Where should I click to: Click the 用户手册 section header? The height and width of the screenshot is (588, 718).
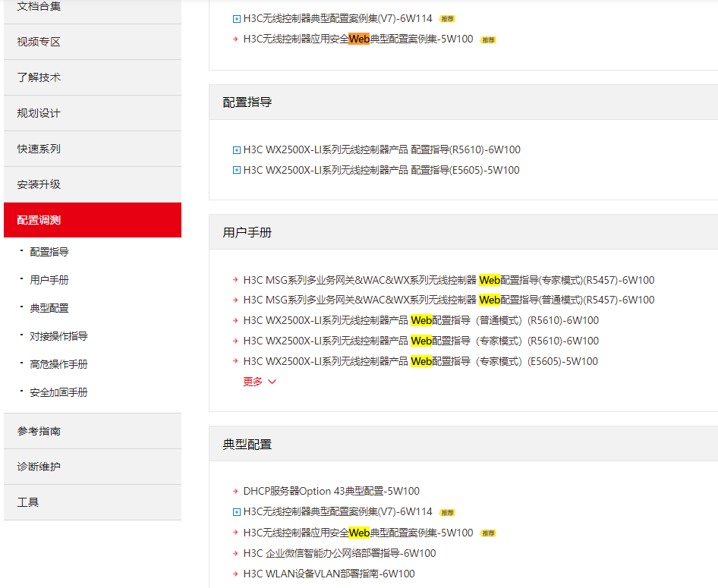point(247,233)
